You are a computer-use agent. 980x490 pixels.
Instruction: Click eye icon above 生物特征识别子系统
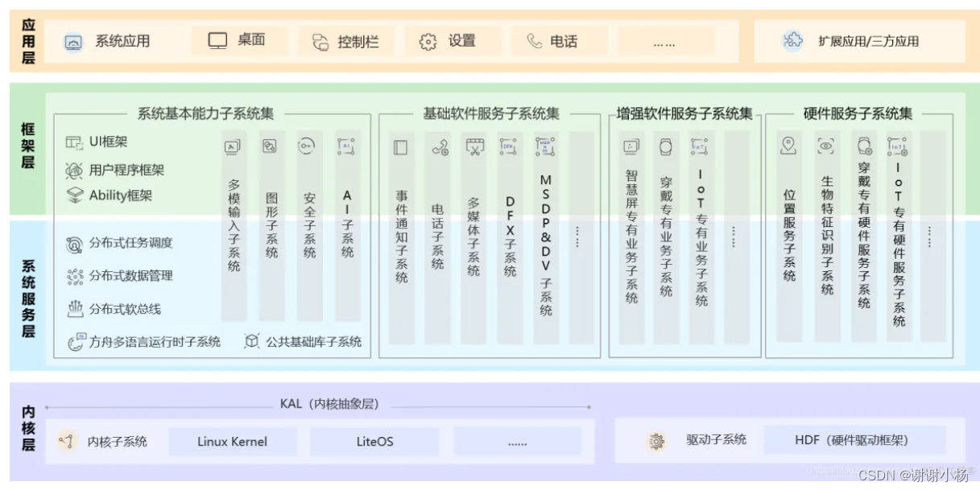826,146
